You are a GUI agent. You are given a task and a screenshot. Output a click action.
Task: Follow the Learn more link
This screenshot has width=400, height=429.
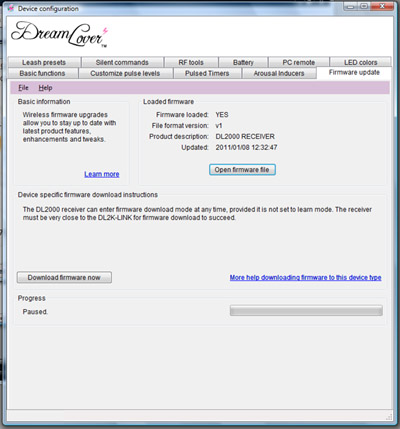102,174
